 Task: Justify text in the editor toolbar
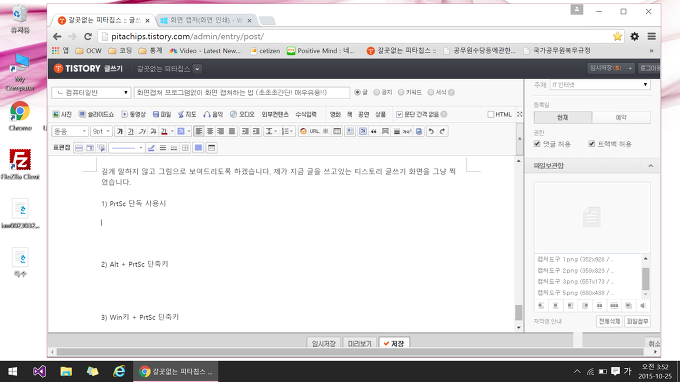point(232,131)
